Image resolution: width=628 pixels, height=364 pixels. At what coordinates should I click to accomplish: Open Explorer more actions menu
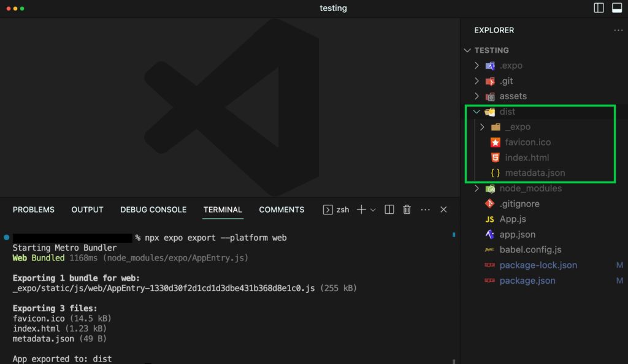618,31
